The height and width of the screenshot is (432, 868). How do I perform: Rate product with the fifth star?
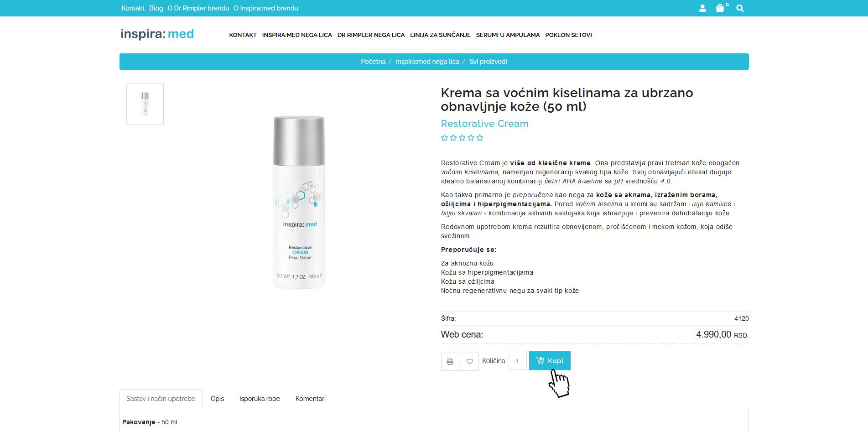pyautogui.click(x=480, y=138)
